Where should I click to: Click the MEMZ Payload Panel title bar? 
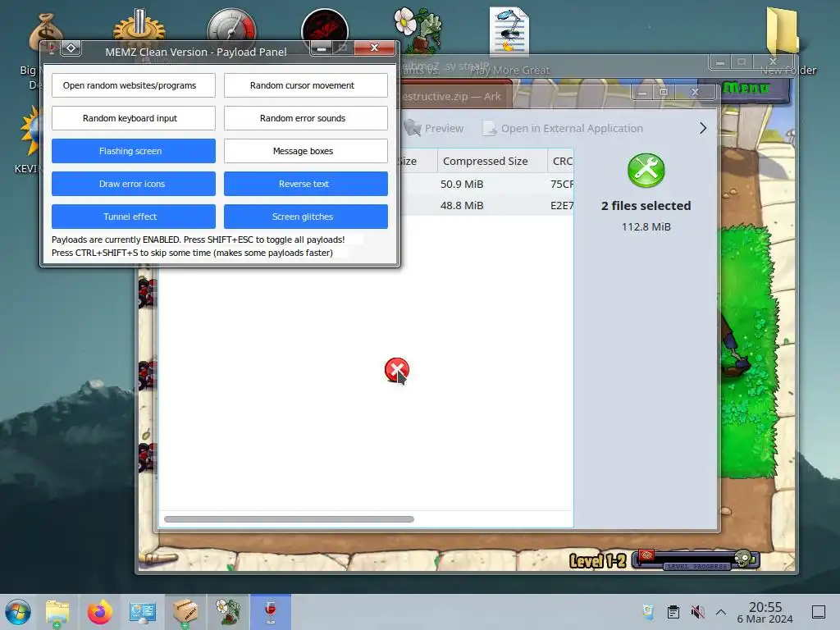[x=195, y=52]
